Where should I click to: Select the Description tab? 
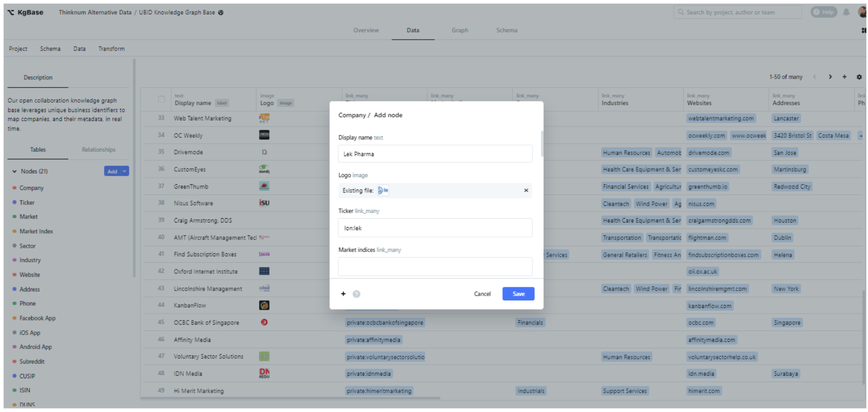click(38, 77)
